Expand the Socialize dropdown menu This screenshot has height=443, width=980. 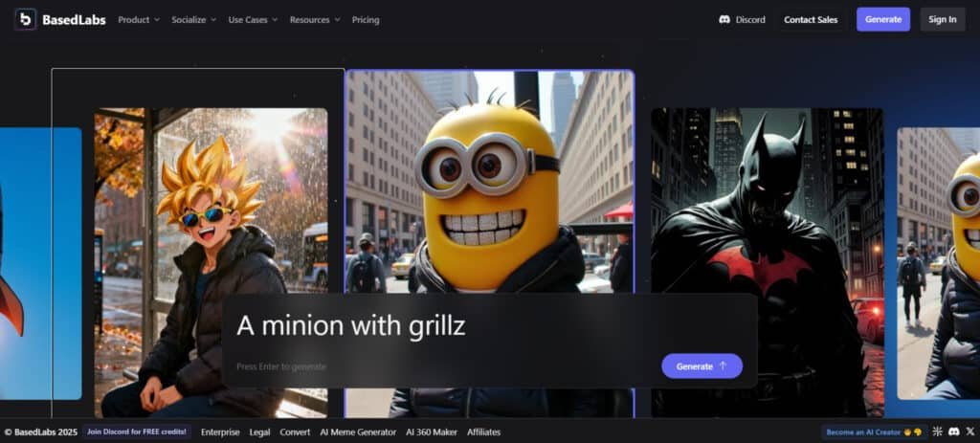click(194, 19)
